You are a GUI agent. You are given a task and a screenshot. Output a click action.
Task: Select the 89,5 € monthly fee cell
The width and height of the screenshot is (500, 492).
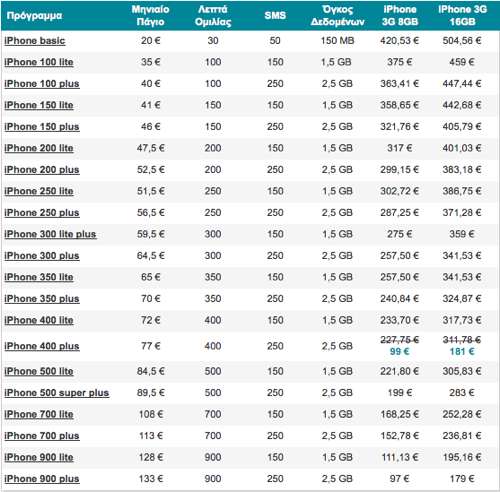pos(151,393)
